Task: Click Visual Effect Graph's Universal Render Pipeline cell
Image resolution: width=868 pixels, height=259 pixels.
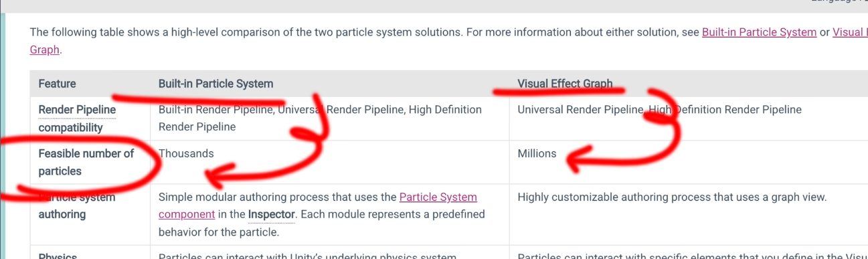Action: pyautogui.click(x=659, y=110)
